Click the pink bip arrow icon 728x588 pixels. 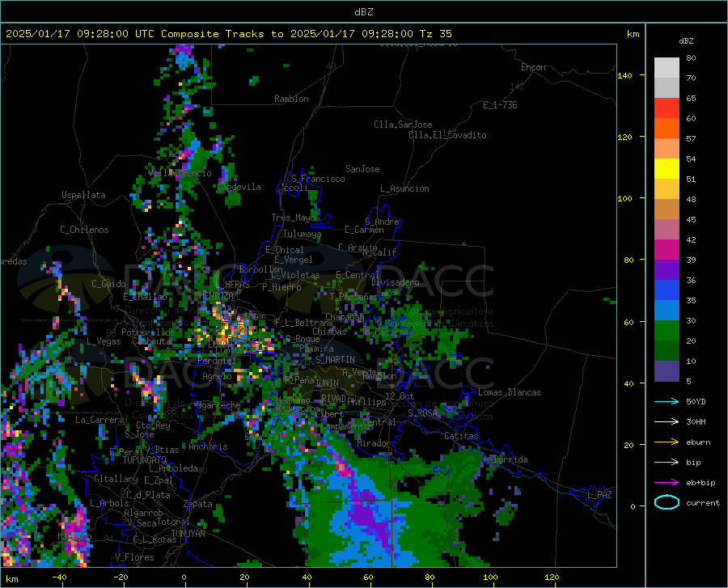(x=667, y=462)
